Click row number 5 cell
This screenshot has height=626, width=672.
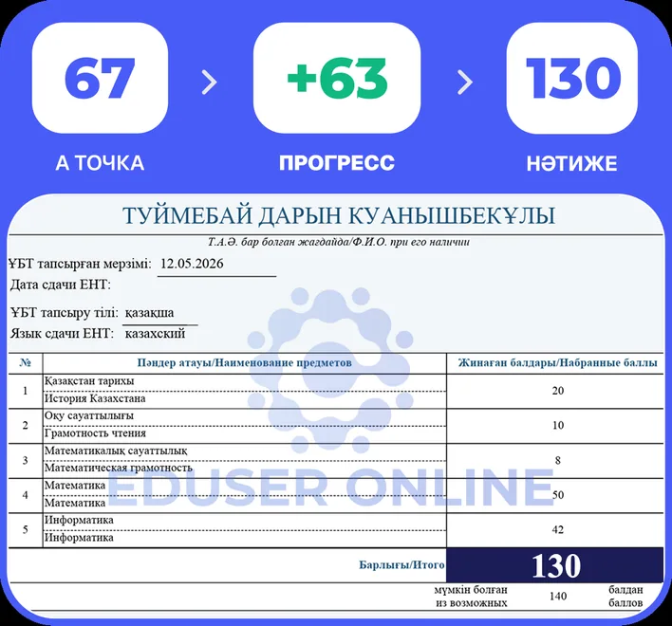[26, 530]
